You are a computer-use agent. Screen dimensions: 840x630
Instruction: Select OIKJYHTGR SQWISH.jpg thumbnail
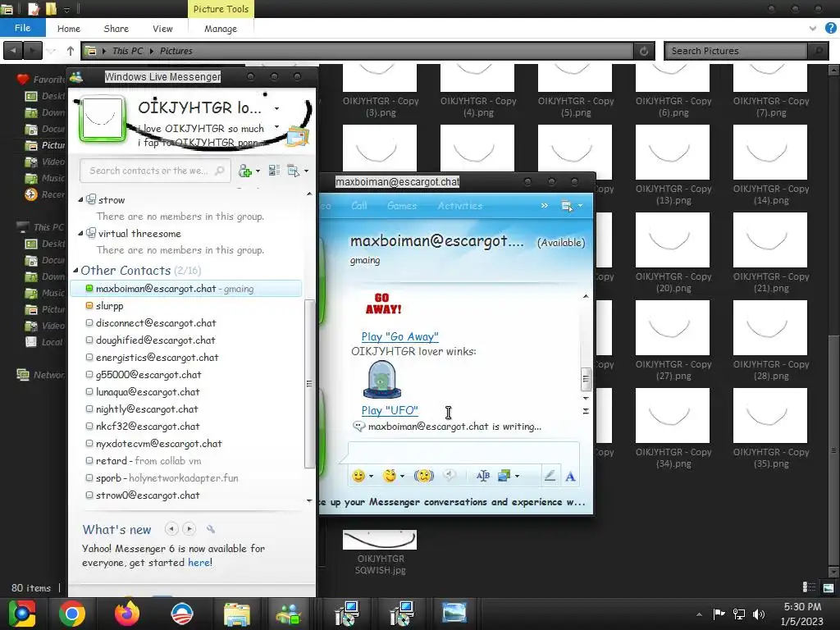click(380, 540)
